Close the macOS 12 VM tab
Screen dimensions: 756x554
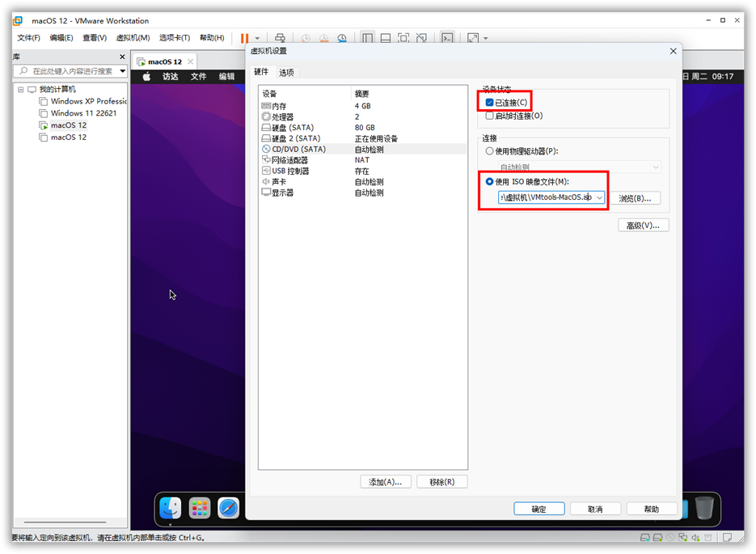(x=191, y=61)
